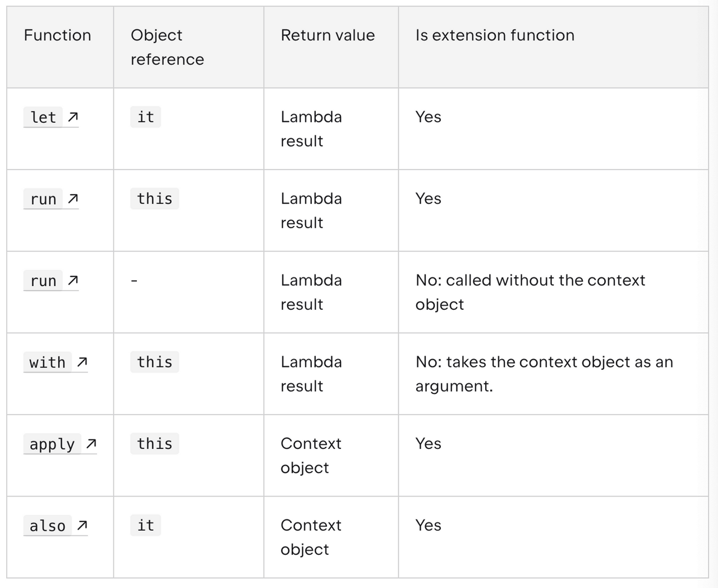Click the external arrow icon beside apply
Viewport: 718px width, 588px height.
91,444
